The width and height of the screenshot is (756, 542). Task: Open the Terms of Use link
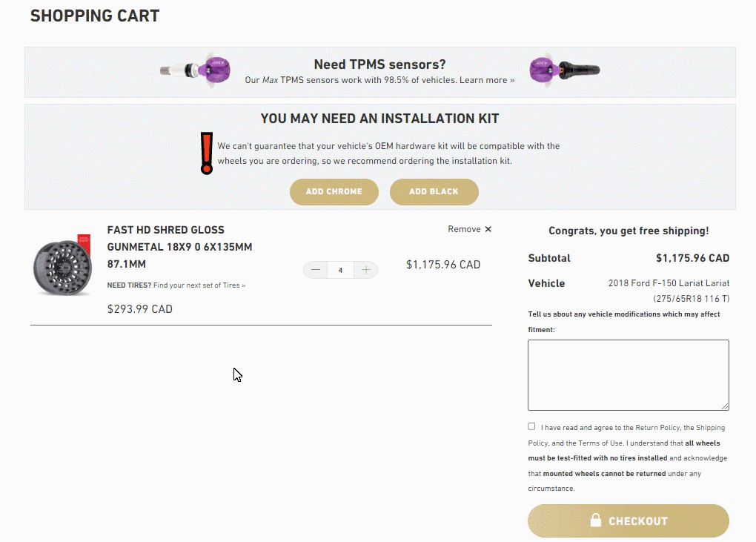(x=602, y=443)
